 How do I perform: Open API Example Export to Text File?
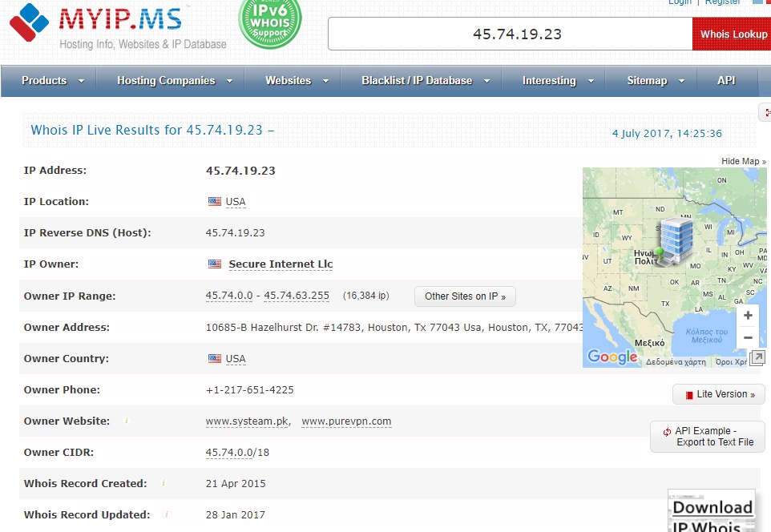[708, 437]
